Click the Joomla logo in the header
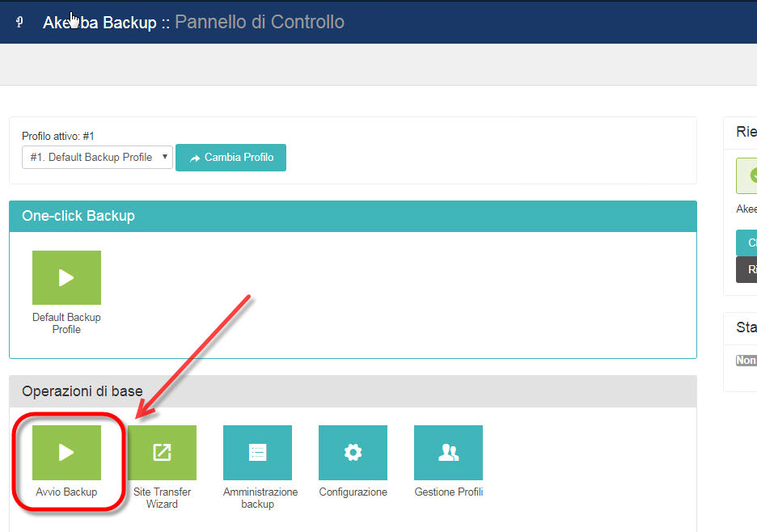This screenshot has height=532, width=757. click(x=18, y=22)
